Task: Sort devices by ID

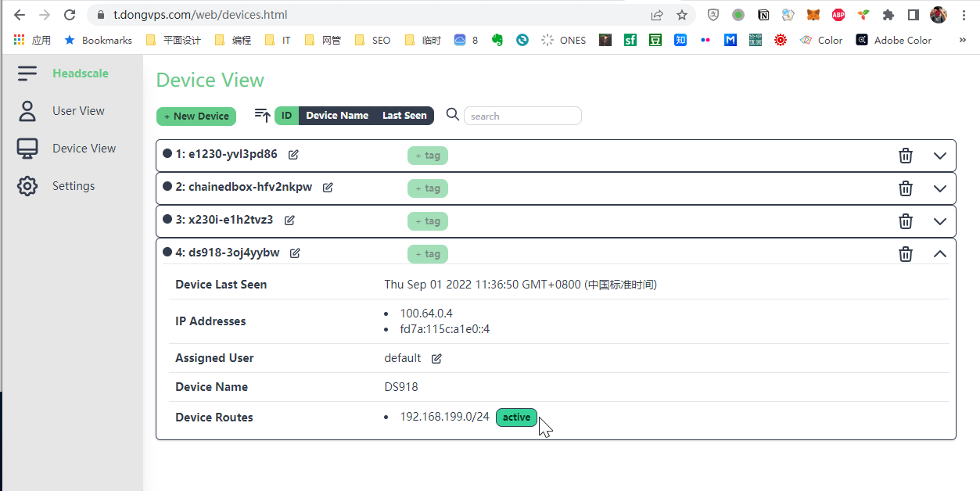Action: click(286, 116)
